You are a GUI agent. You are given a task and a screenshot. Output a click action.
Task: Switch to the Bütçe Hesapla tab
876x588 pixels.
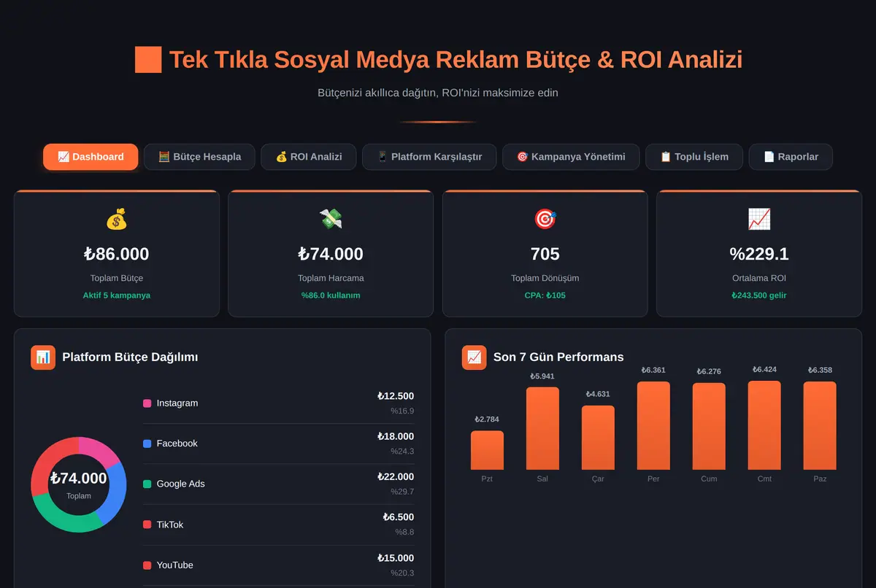(x=199, y=157)
